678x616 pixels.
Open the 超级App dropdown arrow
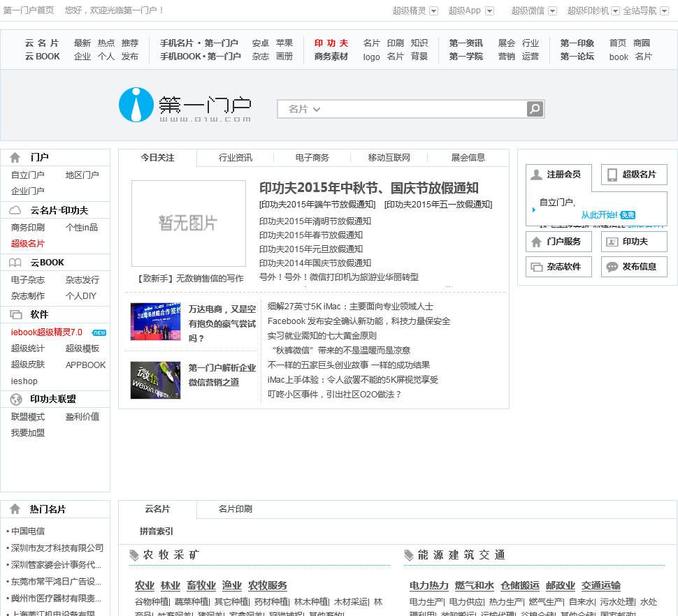click(x=489, y=10)
